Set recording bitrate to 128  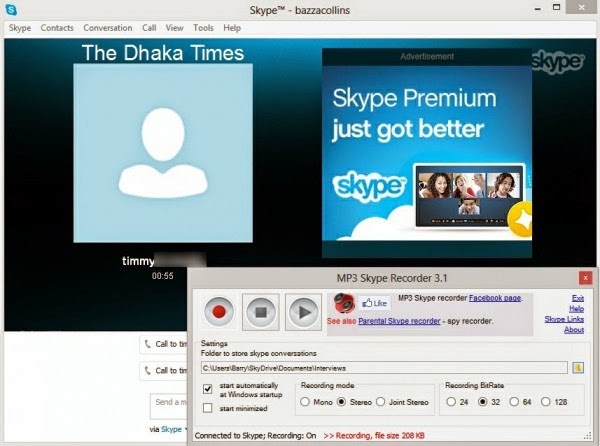click(545, 402)
